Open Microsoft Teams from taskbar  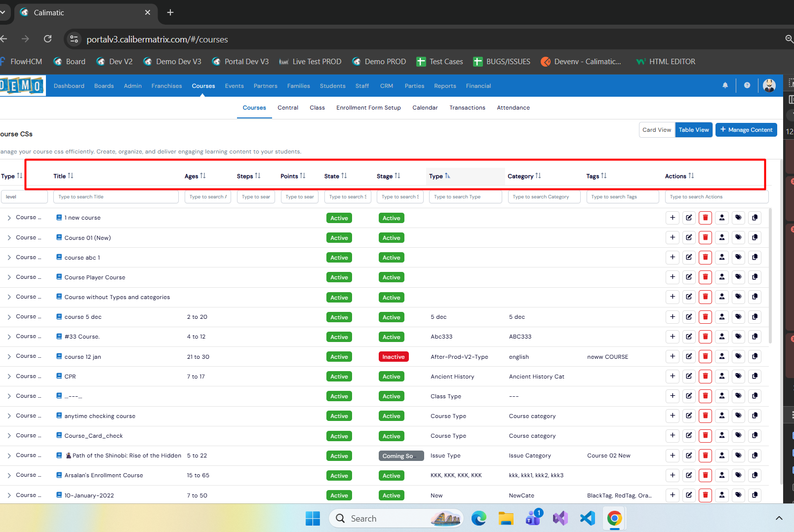[x=533, y=518]
